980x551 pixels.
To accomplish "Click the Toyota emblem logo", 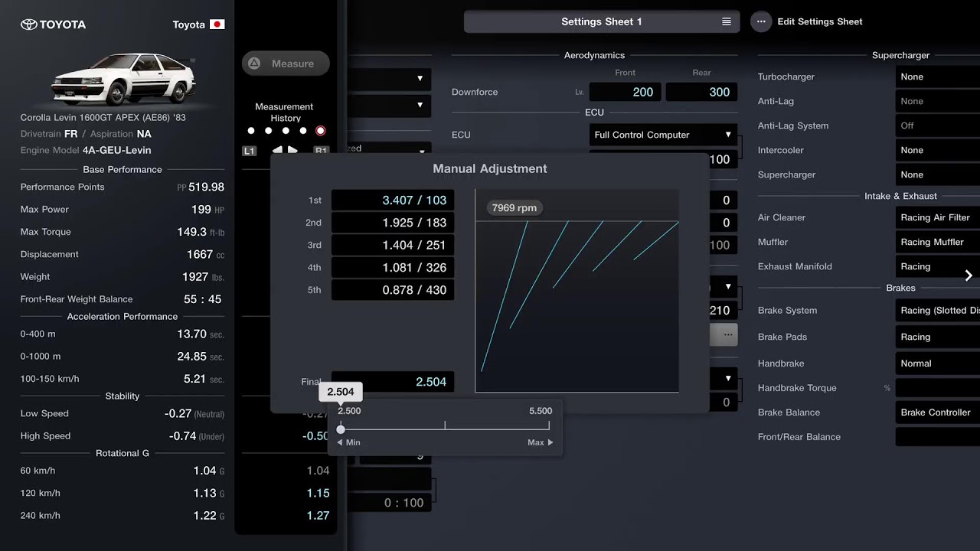I will (x=28, y=24).
